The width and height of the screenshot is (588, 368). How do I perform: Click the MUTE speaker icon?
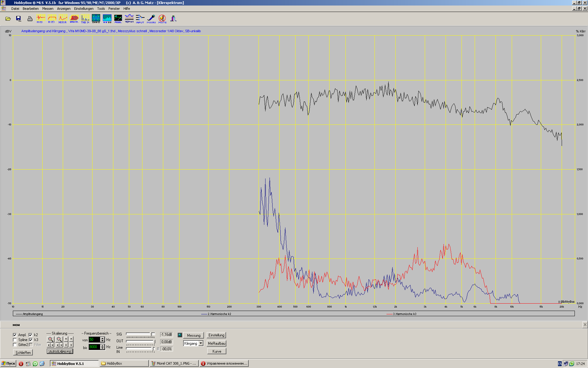pos(162,19)
